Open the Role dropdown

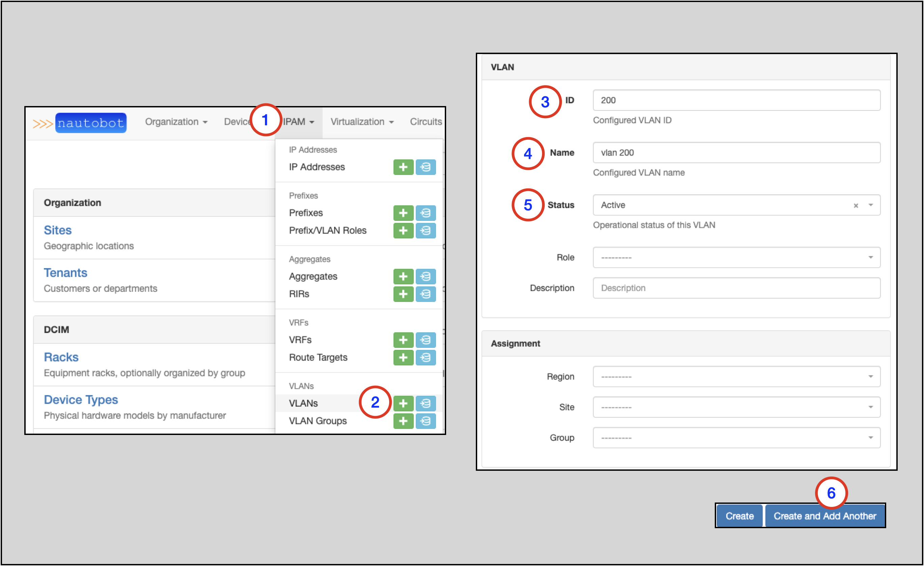(736, 257)
